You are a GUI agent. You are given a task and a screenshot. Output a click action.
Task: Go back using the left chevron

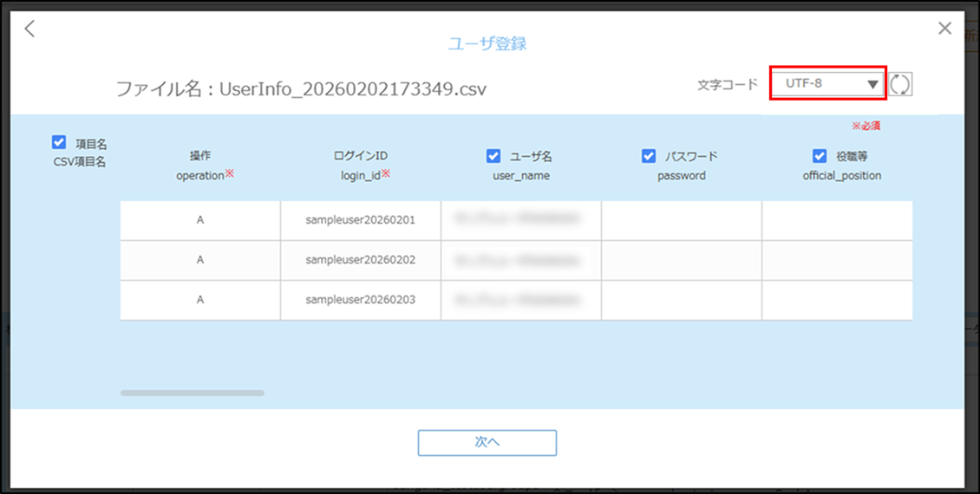(x=29, y=28)
